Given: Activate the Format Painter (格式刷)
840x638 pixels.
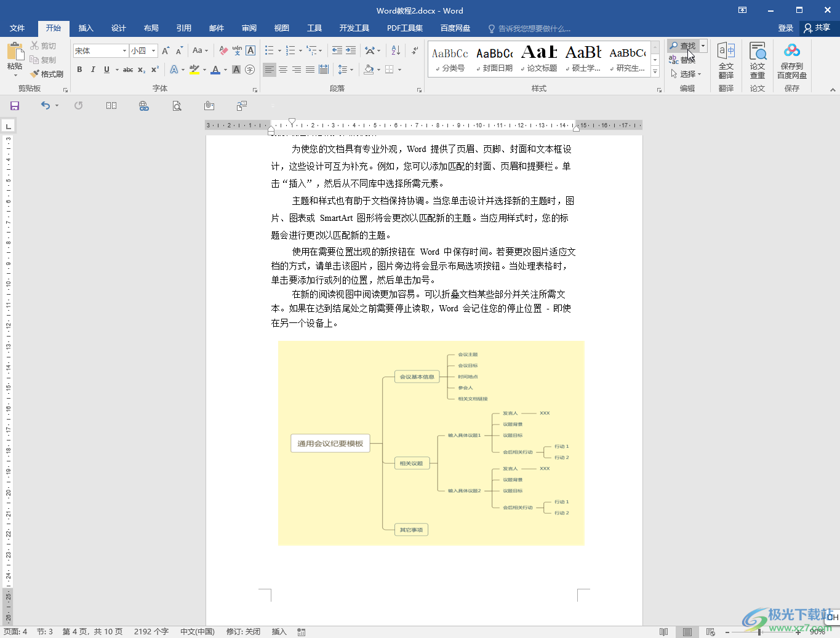Looking at the screenshot, I should pos(47,74).
